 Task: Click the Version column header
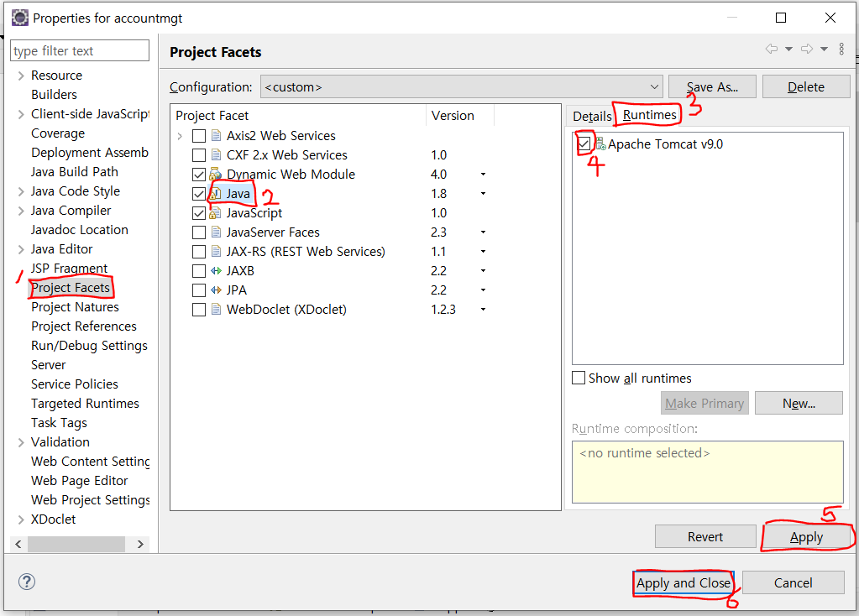(x=459, y=116)
